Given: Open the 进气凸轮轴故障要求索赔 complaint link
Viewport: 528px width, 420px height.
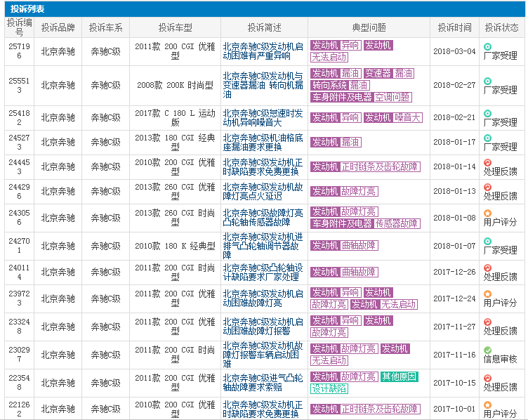Looking at the screenshot, I should [263, 383].
